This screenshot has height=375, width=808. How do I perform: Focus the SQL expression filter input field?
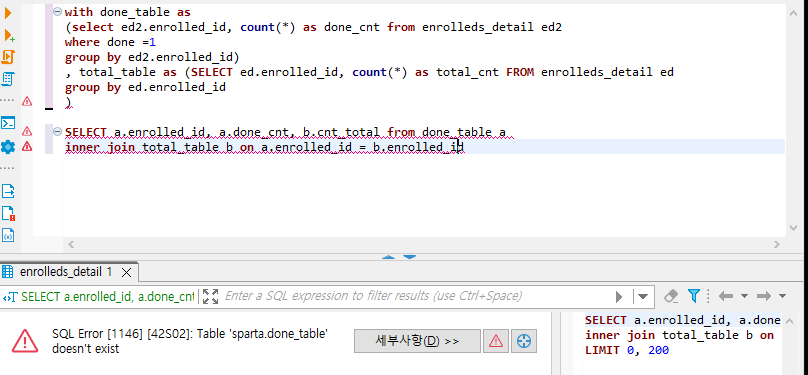416,296
